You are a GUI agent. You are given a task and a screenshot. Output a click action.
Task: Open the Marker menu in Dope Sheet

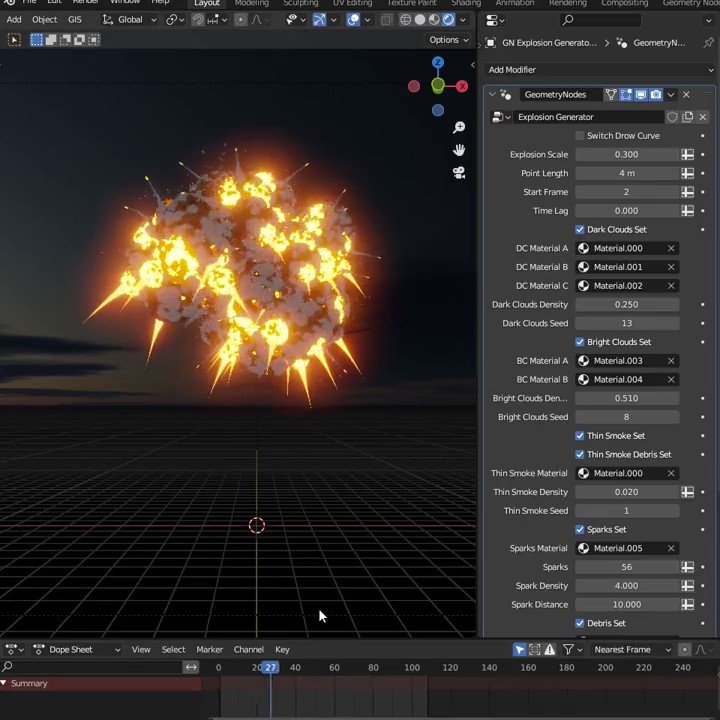pyautogui.click(x=209, y=649)
